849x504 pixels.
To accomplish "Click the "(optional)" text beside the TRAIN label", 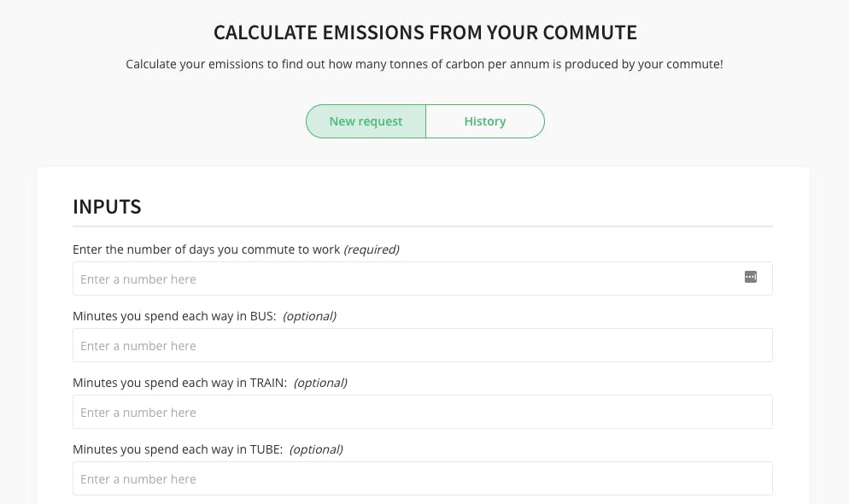I will coord(320,383).
